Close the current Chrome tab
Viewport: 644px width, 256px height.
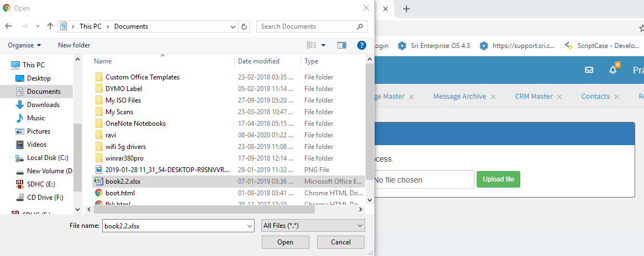click(x=386, y=9)
